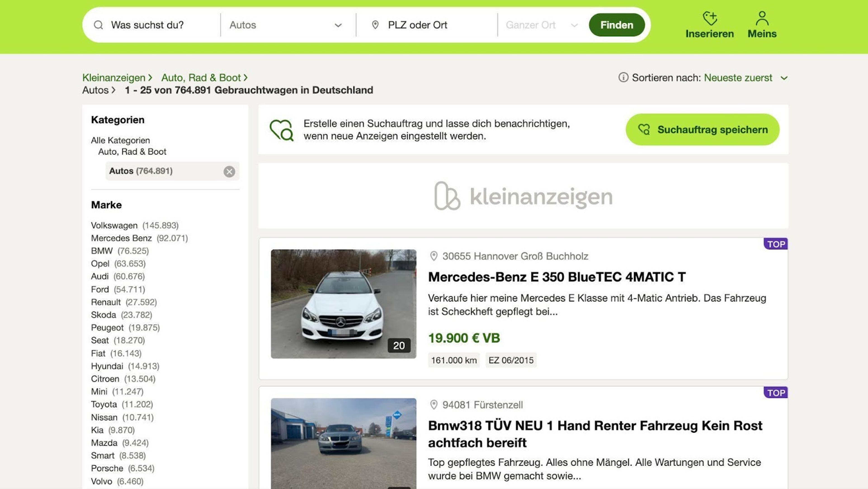
Task: Open the Meins profile icon
Action: [762, 18]
